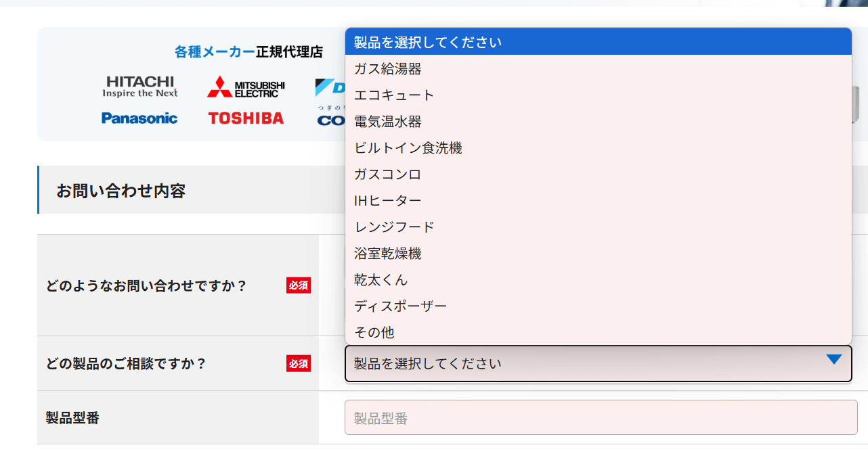Screen dimensions: 868x464
Task: Select エコキュート from the product list
Action: (394, 95)
